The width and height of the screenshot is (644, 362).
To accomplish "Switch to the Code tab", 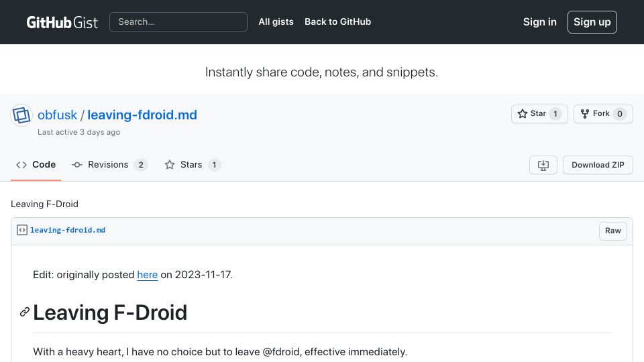I will (36, 165).
